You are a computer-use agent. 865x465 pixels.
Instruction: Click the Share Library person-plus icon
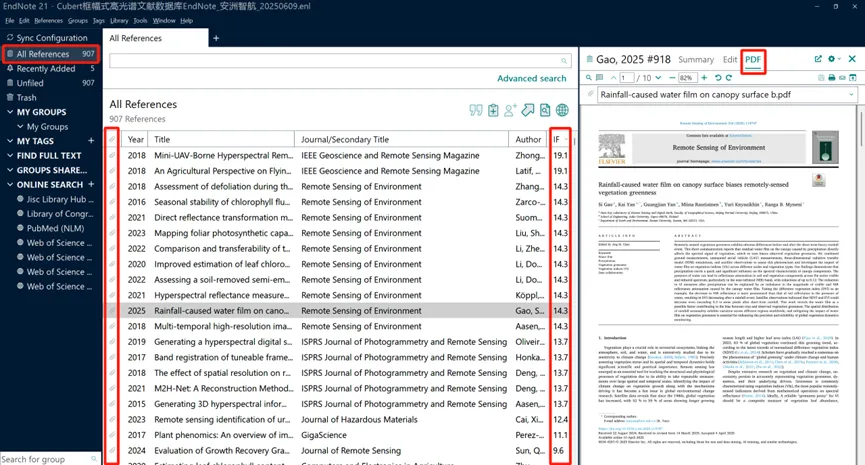[510, 110]
